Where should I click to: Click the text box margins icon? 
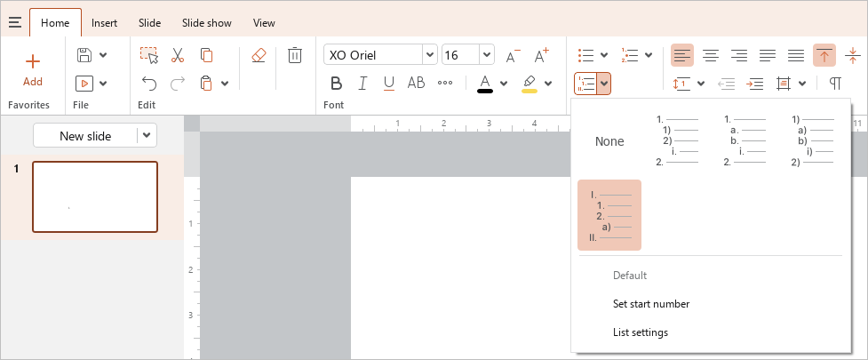(784, 84)
